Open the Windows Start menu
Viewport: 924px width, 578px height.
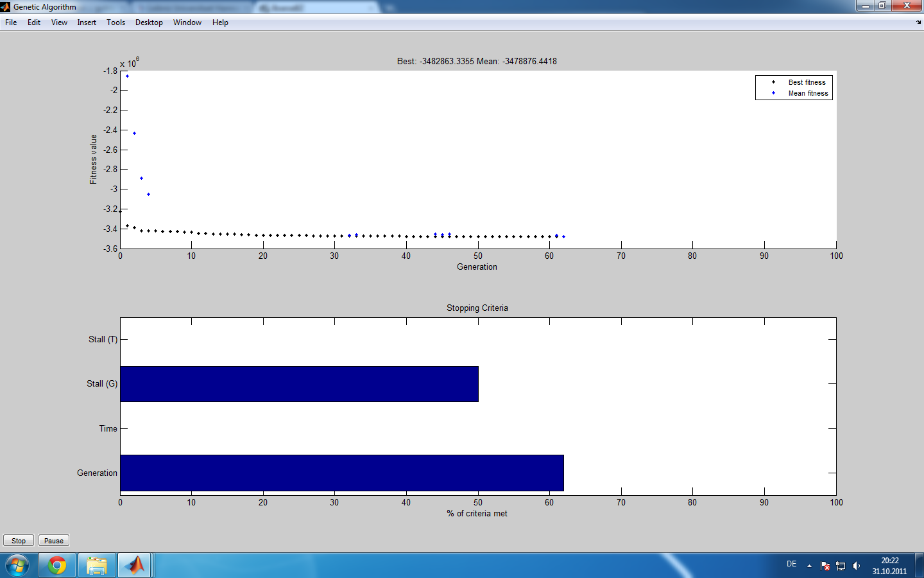click(17, 565)
